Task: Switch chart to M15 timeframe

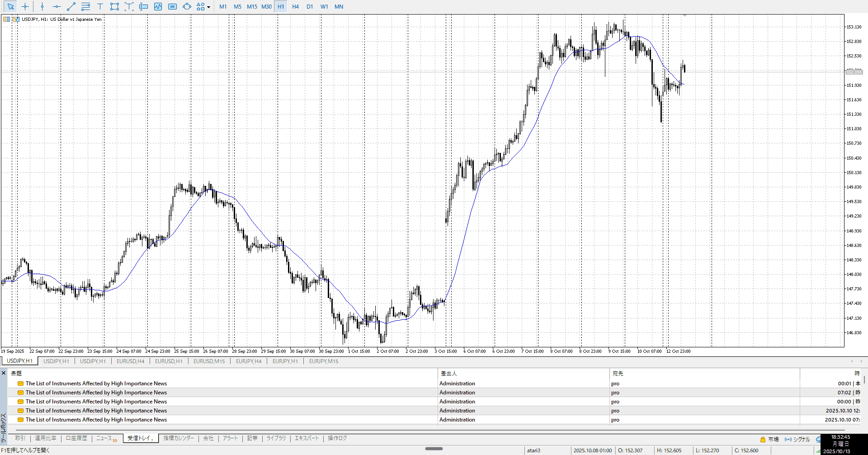Action: tap(252, 7)
